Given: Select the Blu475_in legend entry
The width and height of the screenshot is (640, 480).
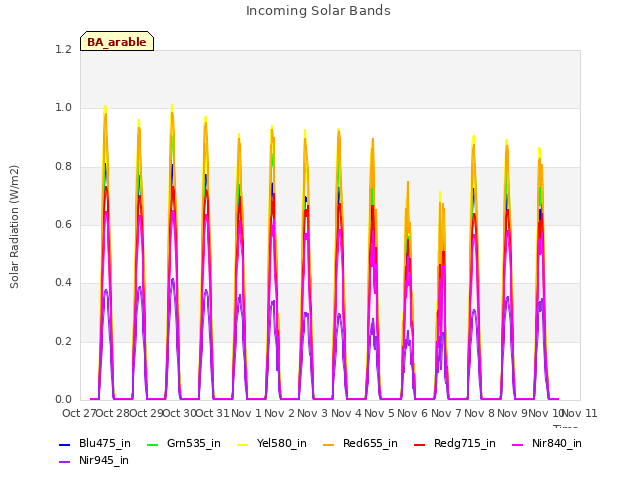Looking at the screenshot, I should click(x=95, y=443).
